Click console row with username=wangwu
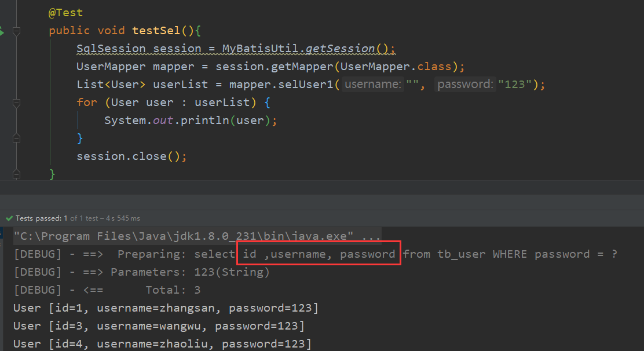 click(x=159, y=326)
